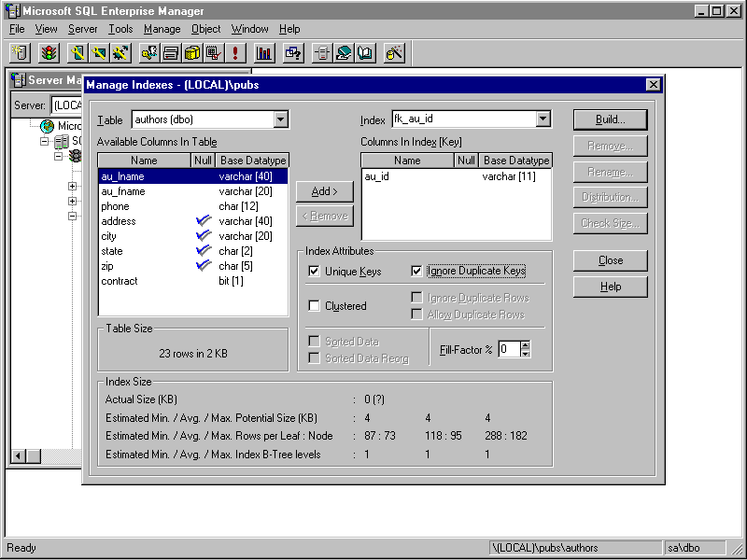Uncheck the Unique Keys checkbox
747x560 pixels.
pos(315,272)
